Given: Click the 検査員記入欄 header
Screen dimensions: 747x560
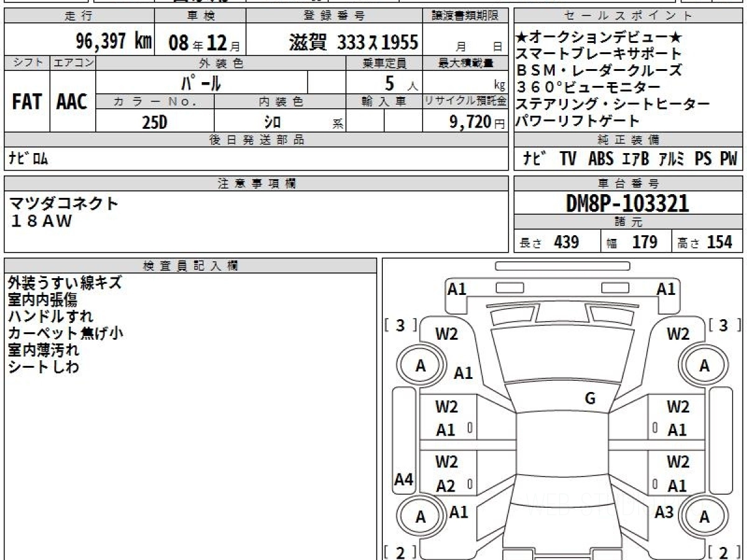Looking at the screenshot, I should (x=190, y=266).
